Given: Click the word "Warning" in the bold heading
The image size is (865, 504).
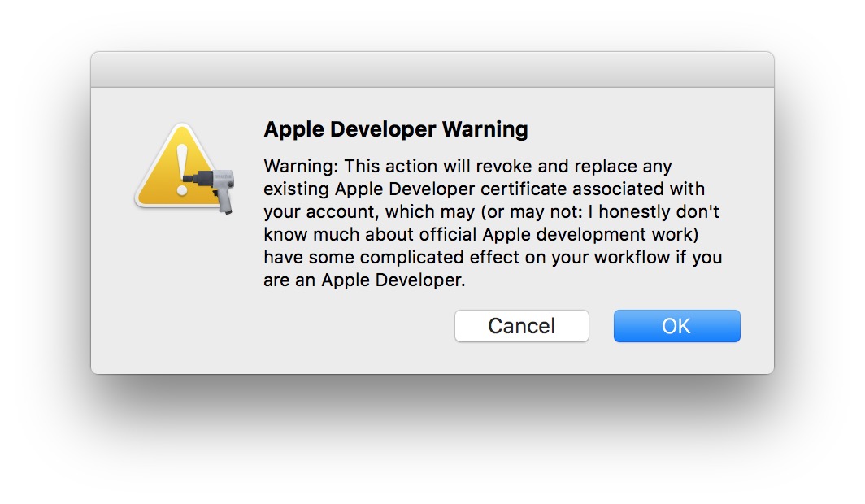Looking at the screenshot, I should tap(485, 131).
